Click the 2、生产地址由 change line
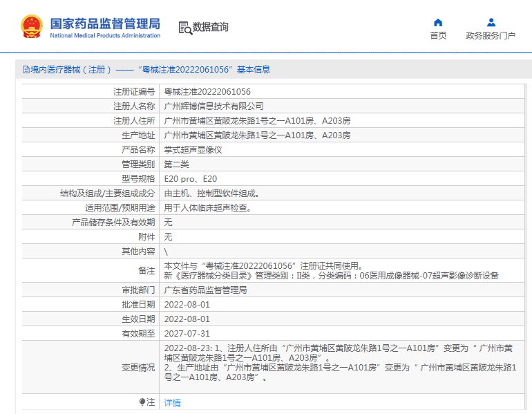The height and width of the screenshot is (414, 532). click(341, 373)
